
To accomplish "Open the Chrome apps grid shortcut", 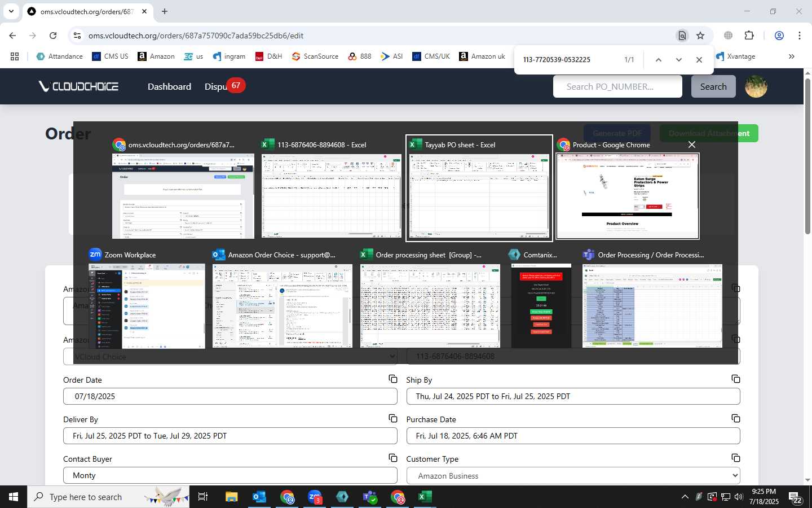I will pyautogui.click(x=15, y=56).
